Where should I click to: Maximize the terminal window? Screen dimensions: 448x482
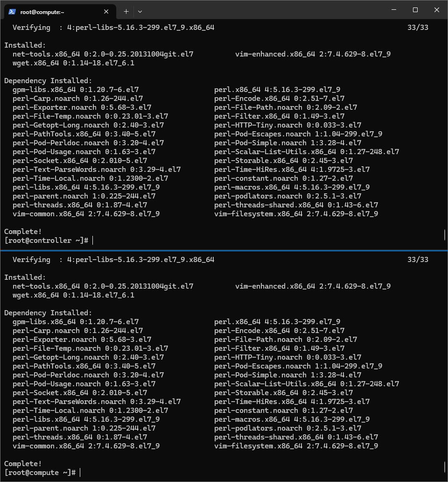415,10
